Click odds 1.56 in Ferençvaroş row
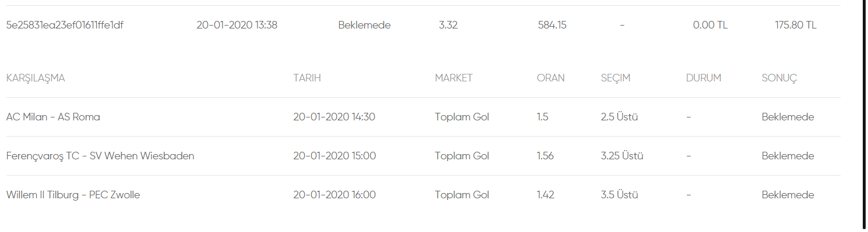Viewport: 868px width, 232px height. [545, 156]
